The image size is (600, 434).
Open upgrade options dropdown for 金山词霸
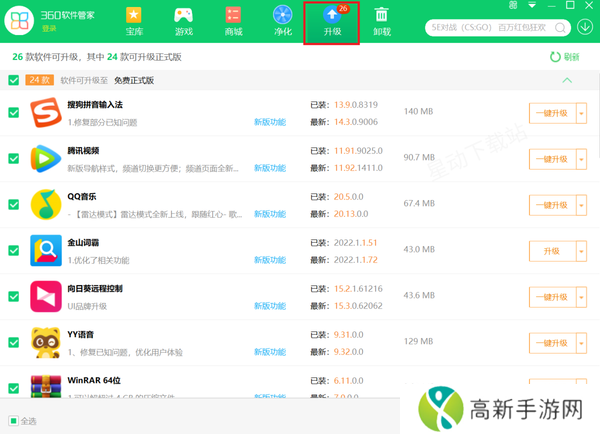point(582,251)
